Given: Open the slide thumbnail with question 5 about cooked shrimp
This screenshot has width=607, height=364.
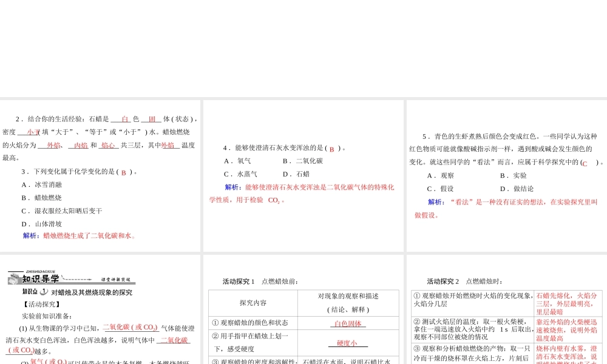Looking at the screenshot, I should (x=507, y=176).
